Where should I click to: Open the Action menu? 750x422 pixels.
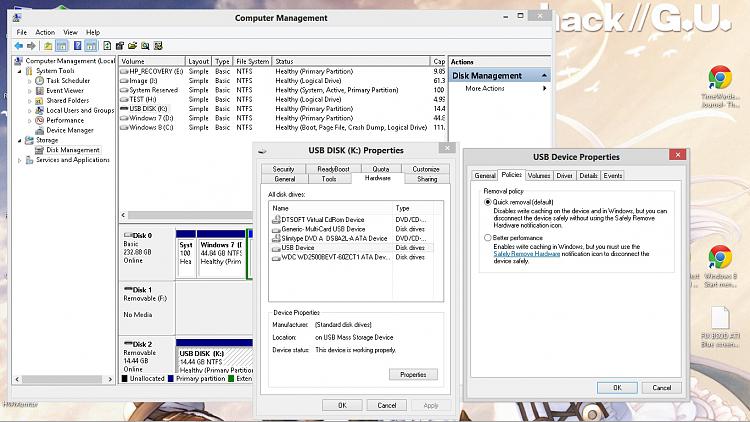tap(45, 33)
